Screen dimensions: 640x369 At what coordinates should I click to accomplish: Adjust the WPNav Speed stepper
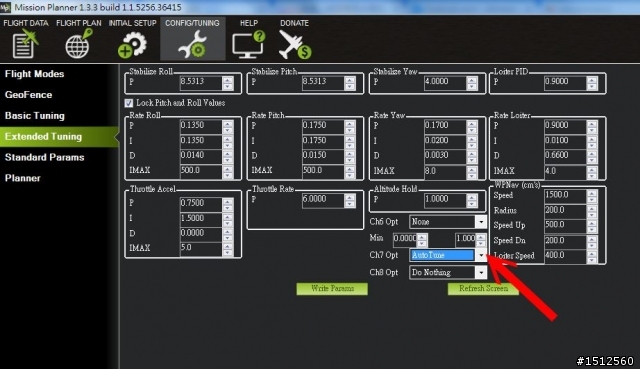[592, 196]
